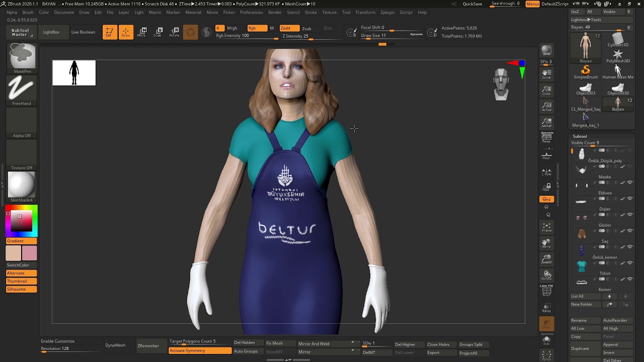Select the Move gizmo tool
The image size is (644, 362).
(142, 32)
